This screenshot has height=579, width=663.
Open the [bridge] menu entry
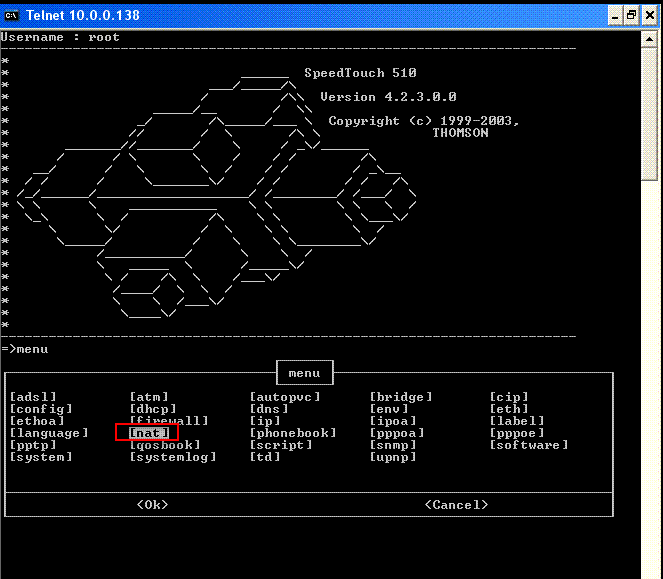[401, 397]
